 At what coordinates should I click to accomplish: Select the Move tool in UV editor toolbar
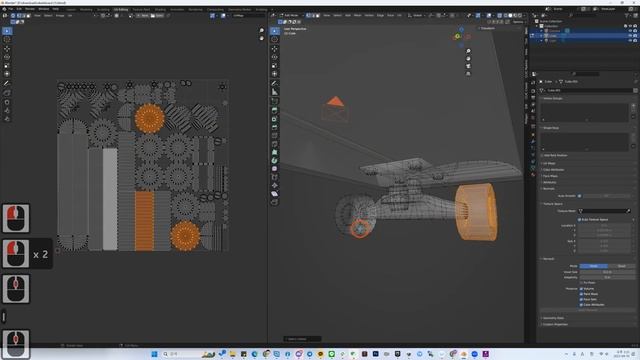pos(7,49)
